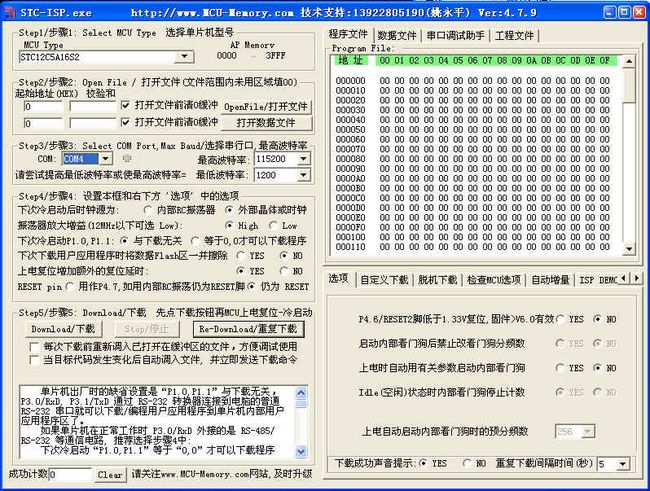650x491 pixels.
Task: Choose YES for erasing data Flash区
Action: click(x=240, y=255)
